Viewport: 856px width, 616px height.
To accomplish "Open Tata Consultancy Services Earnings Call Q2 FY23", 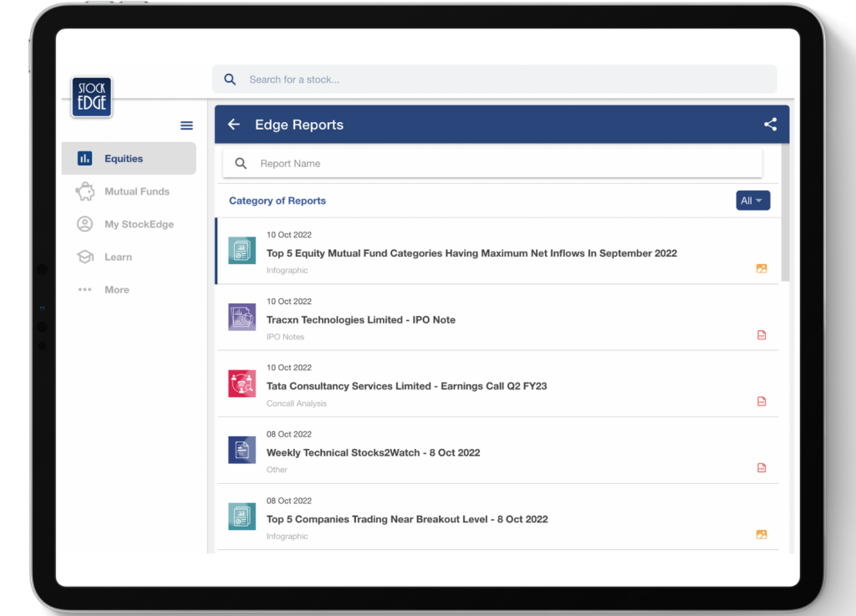I will [x=498, y=384].
